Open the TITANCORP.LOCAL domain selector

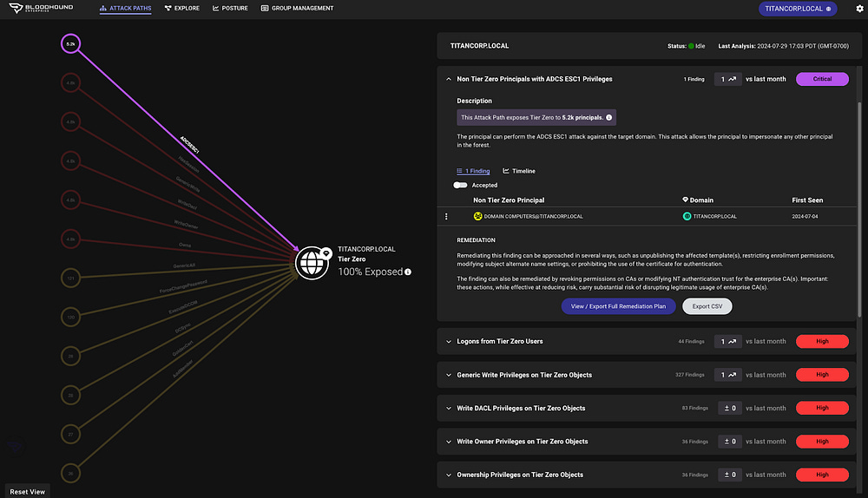tap(798, 9)
